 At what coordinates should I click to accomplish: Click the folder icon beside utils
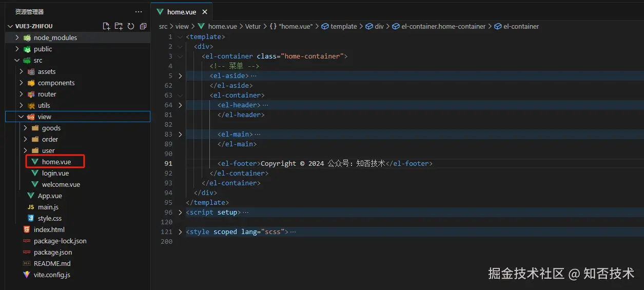tap(31, 105)
